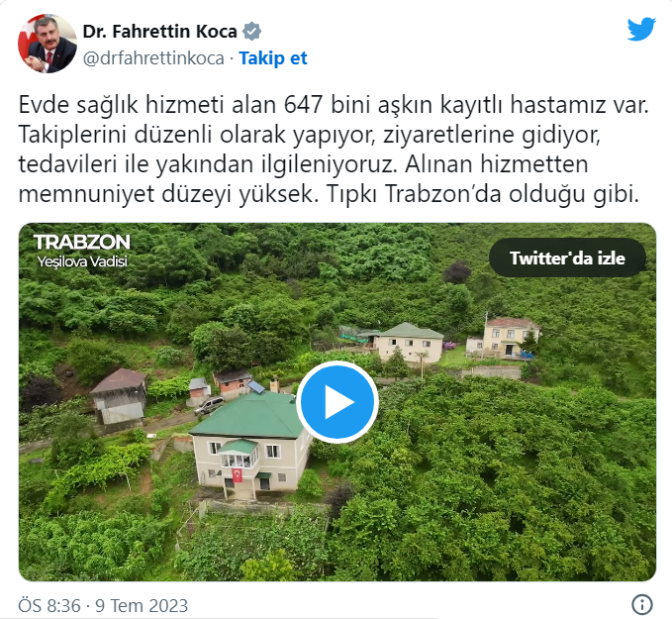Play the Trabzon video
Image resolution: width=672 pixels, height=619 pixels.
coord(337,402)
